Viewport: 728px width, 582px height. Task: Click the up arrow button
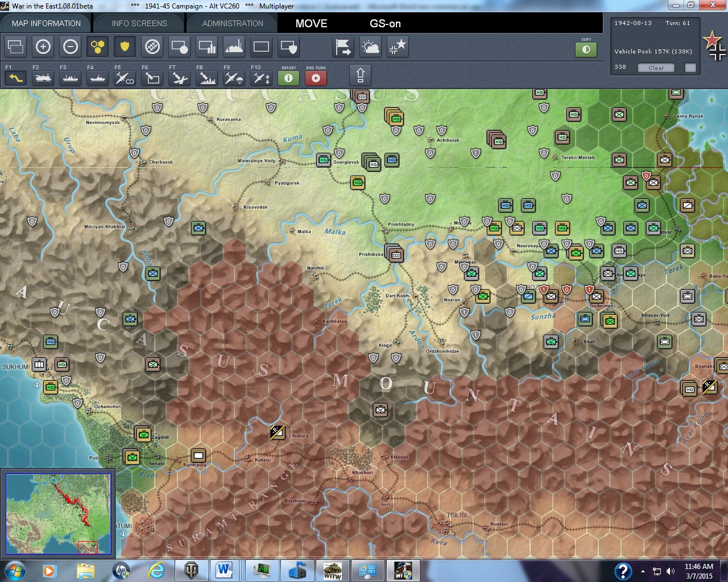[361, 75]
